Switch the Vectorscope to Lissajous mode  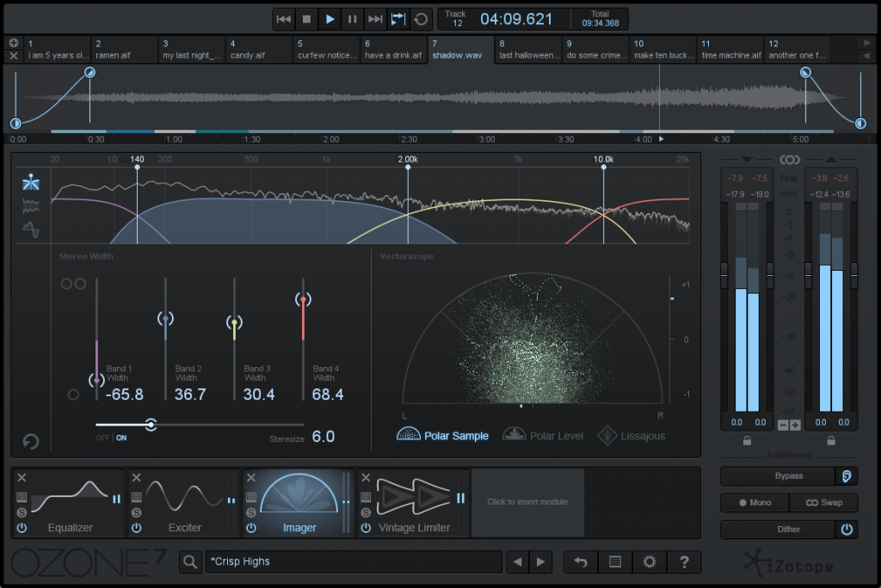(631, 436)
